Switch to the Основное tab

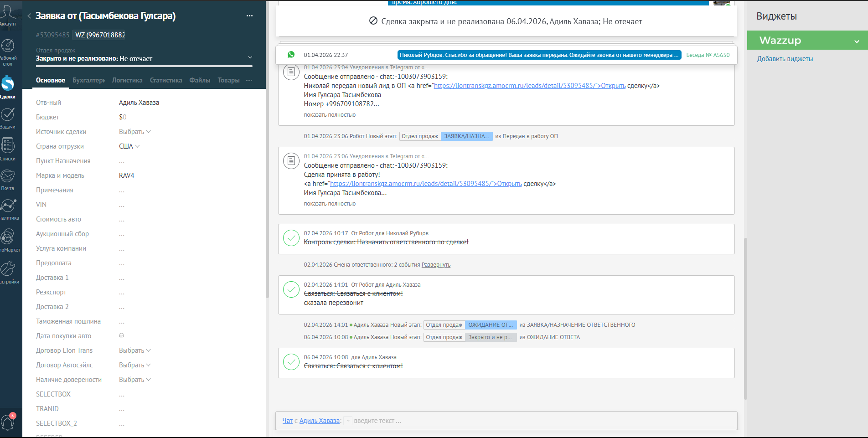51,80
